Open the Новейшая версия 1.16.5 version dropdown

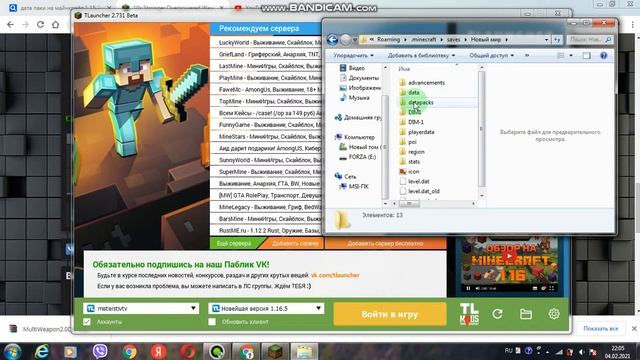click(x=266, y=308)
